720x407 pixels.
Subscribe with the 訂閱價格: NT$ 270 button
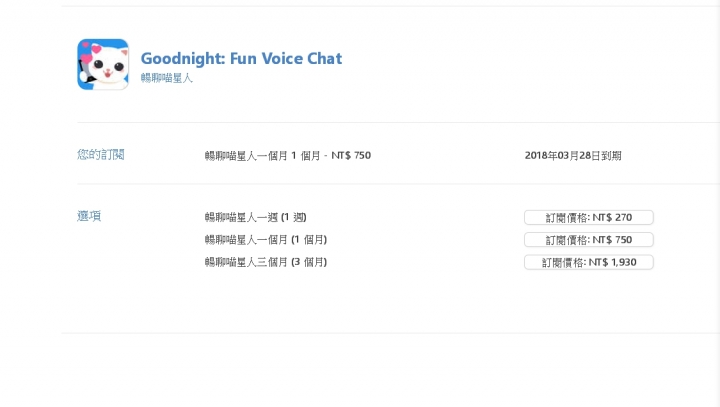coord(589,217)
